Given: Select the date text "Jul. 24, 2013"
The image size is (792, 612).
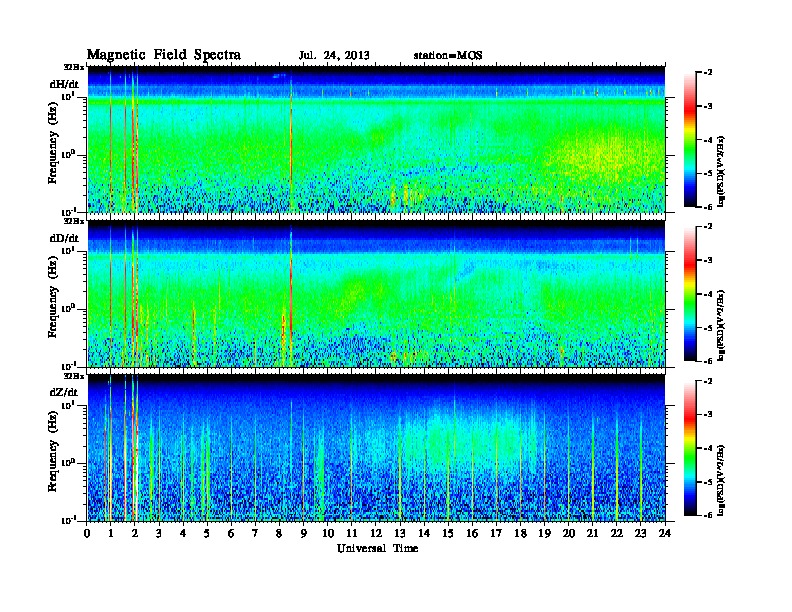Looking at the screenshot, I should coord(334,56).
